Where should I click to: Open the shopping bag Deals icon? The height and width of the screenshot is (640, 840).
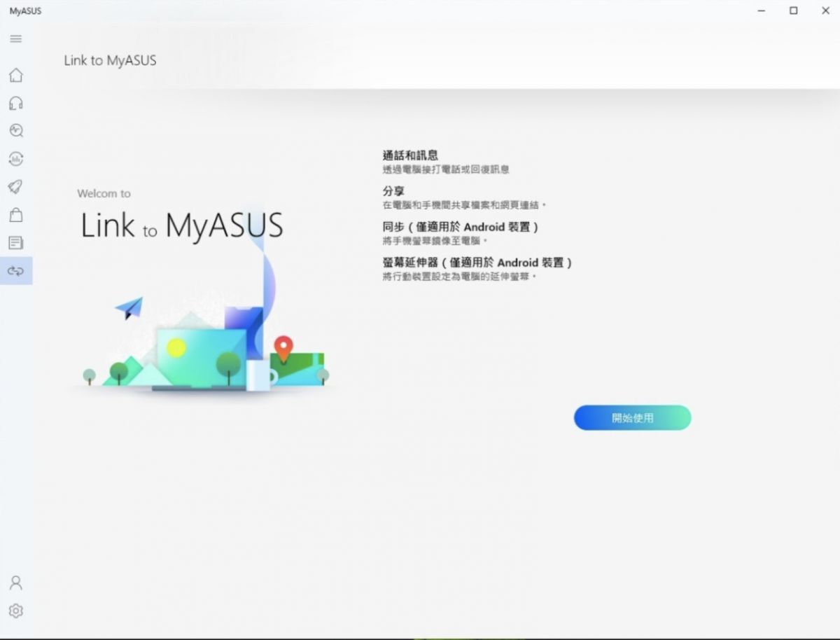pos(16,215)
